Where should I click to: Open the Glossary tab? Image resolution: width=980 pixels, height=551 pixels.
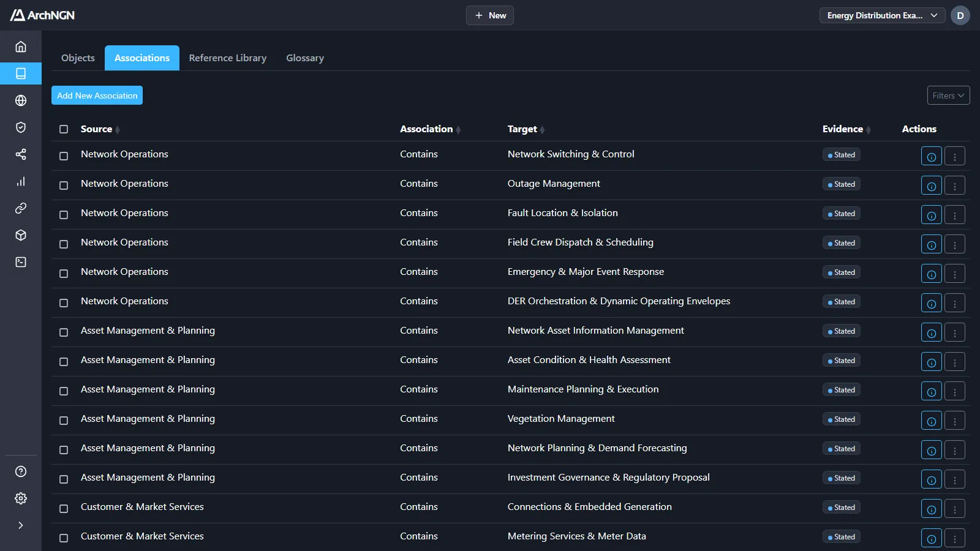305,58
